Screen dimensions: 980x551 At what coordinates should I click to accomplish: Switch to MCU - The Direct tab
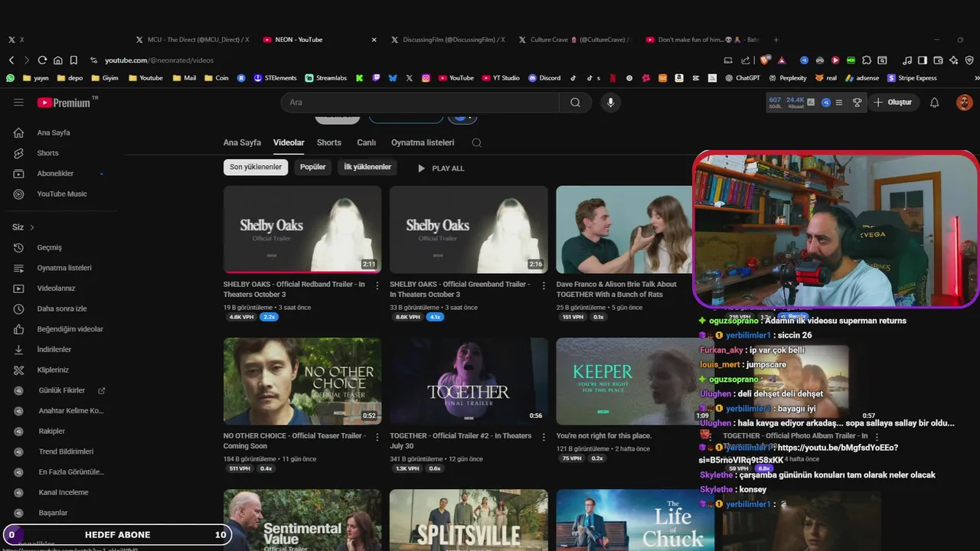tap(191, 40)
